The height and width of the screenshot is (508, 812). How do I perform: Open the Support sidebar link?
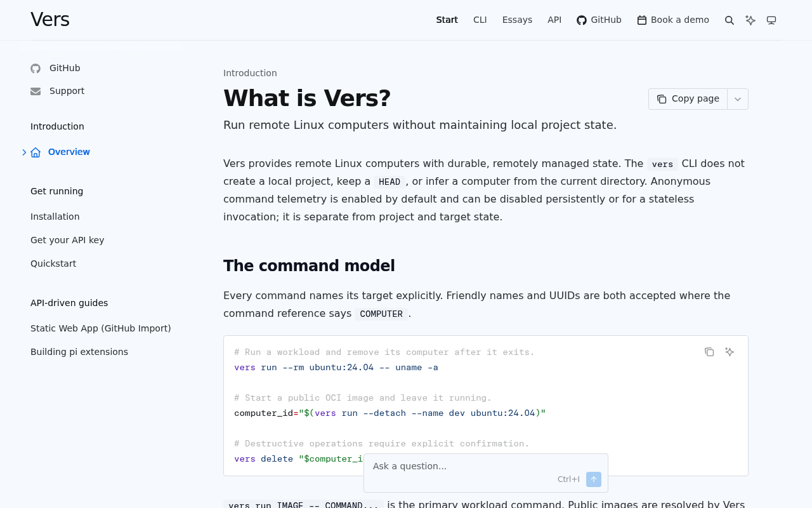pyautogui.click(x=67, y=91)
